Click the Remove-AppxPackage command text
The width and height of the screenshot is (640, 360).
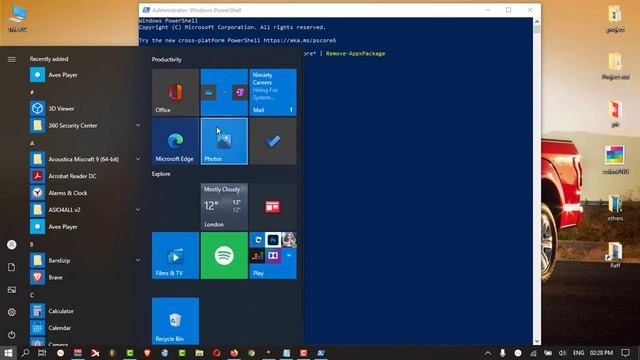point(356,53)
